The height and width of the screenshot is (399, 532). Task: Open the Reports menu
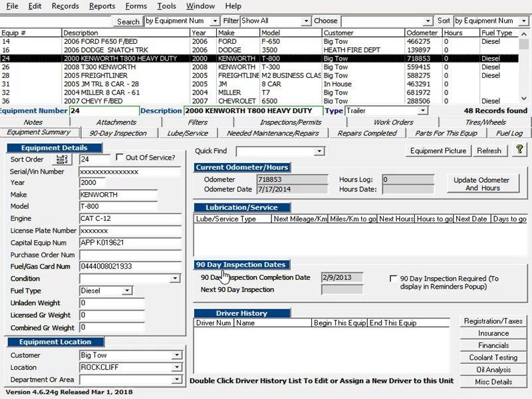[x=103, y=6]
